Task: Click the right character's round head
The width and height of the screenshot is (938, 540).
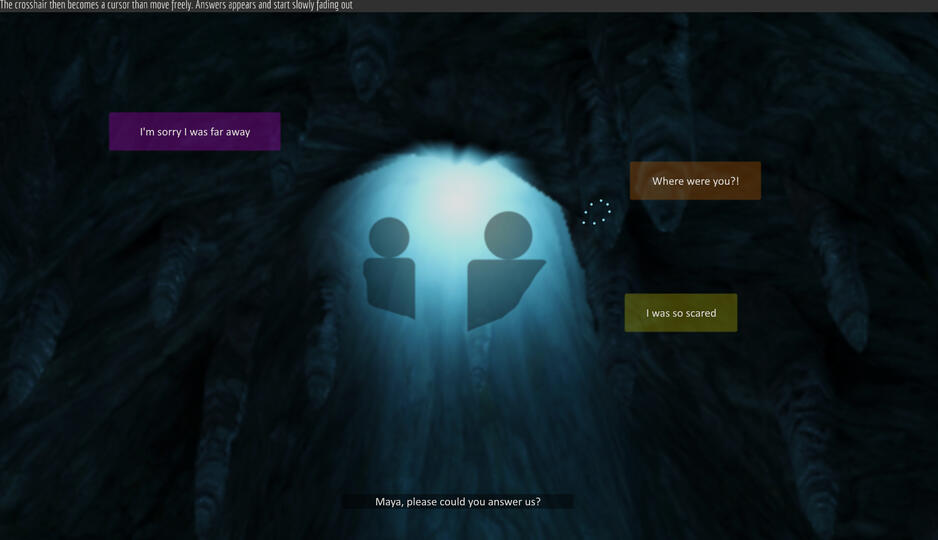Action: pyautogui.click(x=508, y=235)
